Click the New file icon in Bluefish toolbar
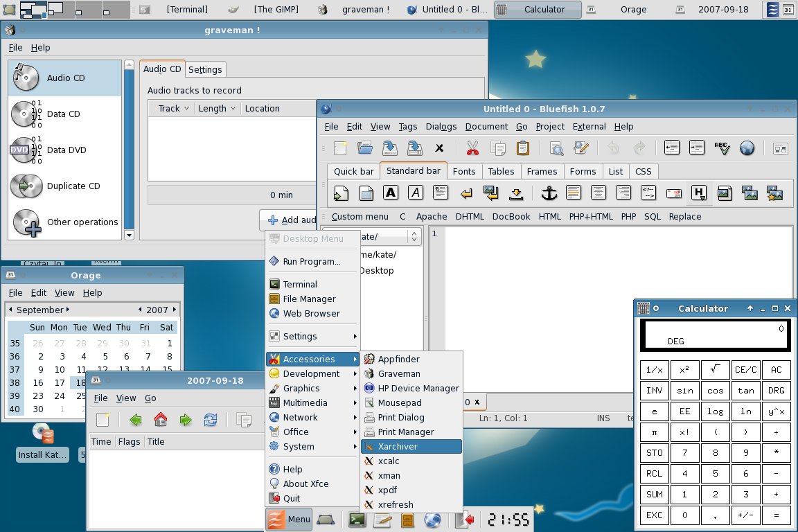 pyautogui.click(x=340, y=148)
